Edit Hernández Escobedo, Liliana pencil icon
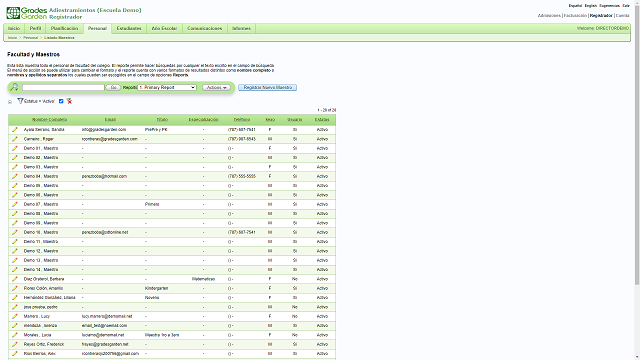Viewport: 640px width, 360px height. click(15, 298)
